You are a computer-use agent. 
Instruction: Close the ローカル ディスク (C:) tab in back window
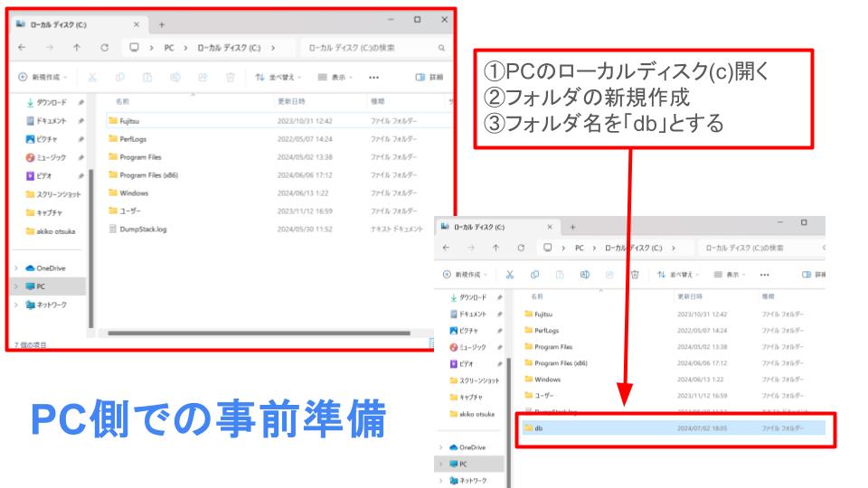click(x=137, y=25)
